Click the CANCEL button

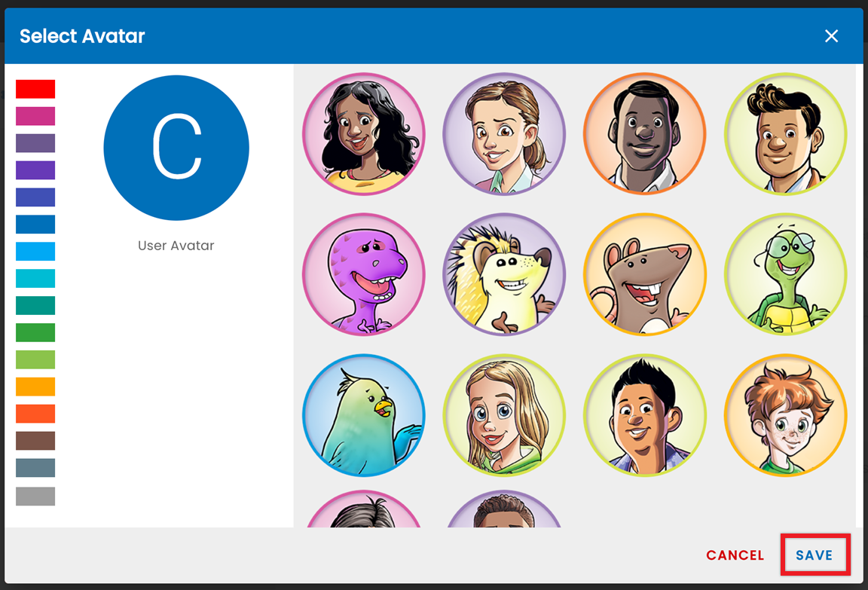[x=735, y=555]
